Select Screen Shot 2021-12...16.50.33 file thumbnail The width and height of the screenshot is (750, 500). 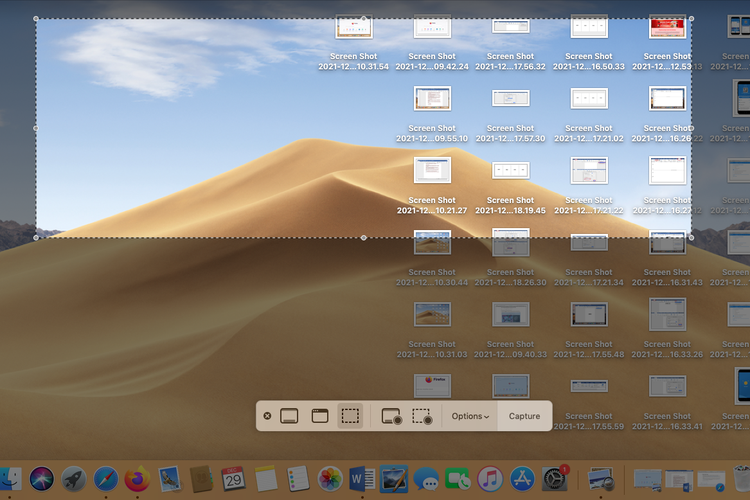click(589, 27)
